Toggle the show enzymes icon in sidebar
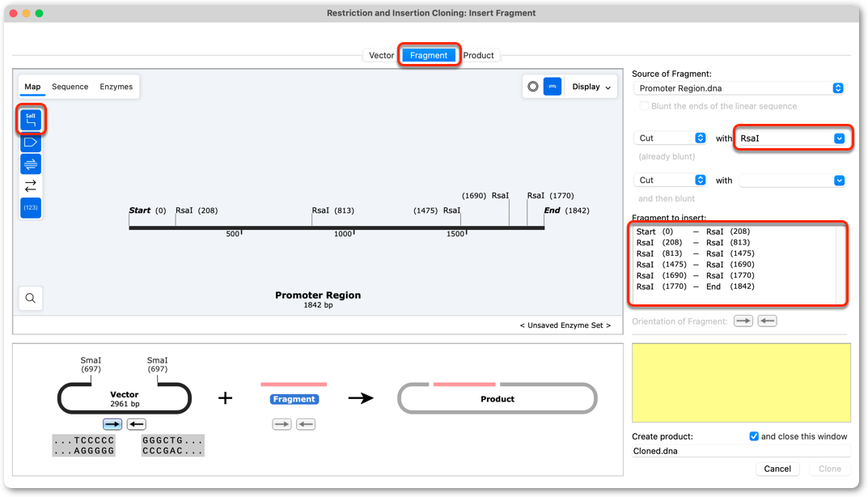Image resolution: width=868 pixels, height=497 pixels. click(31, 120)
